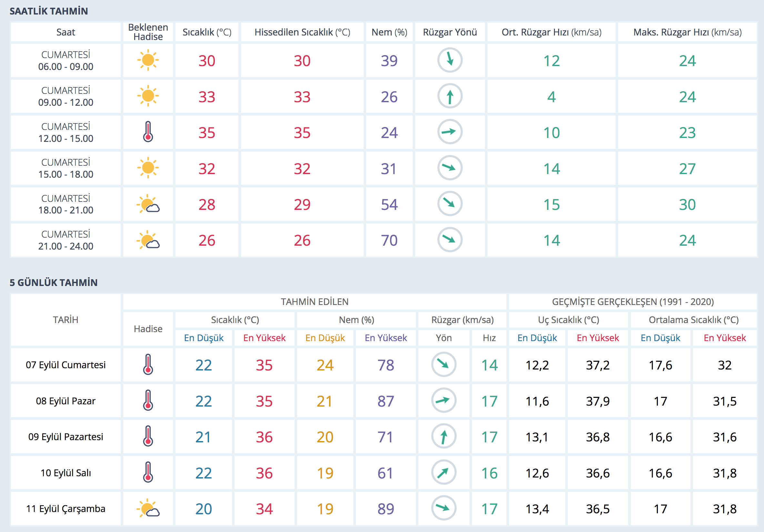The image size is (764, 532).
Task: Click GEÇMİŞTE GERÇEKLEŞEN (1991 - 2020) header
Action: tap(633, 301)
